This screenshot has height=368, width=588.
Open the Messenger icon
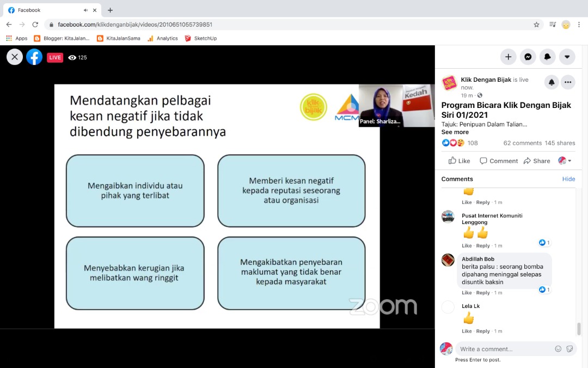[528, 57]
